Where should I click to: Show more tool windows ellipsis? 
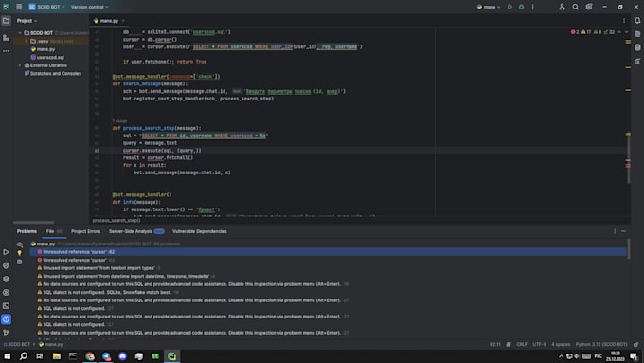(6, 51)
